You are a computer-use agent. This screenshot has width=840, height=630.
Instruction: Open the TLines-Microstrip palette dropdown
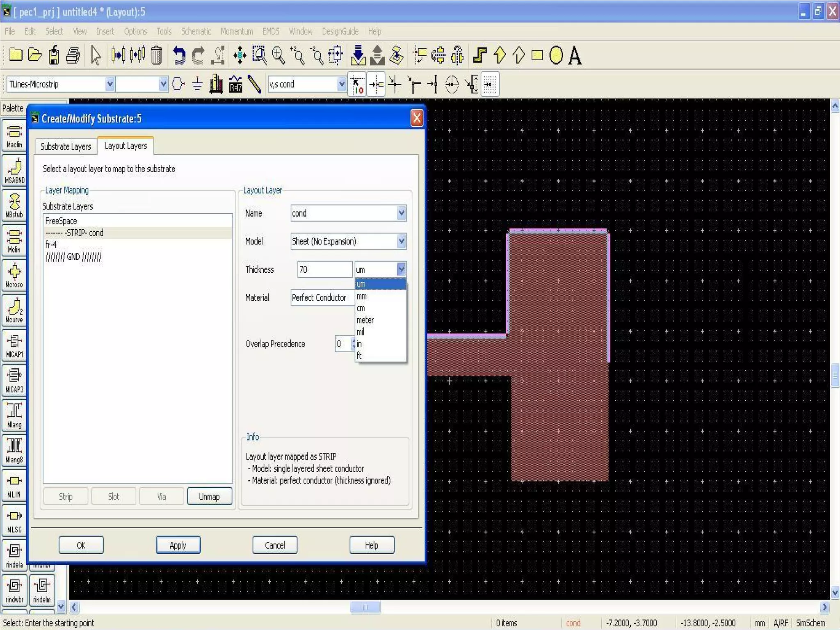(110, 84)
